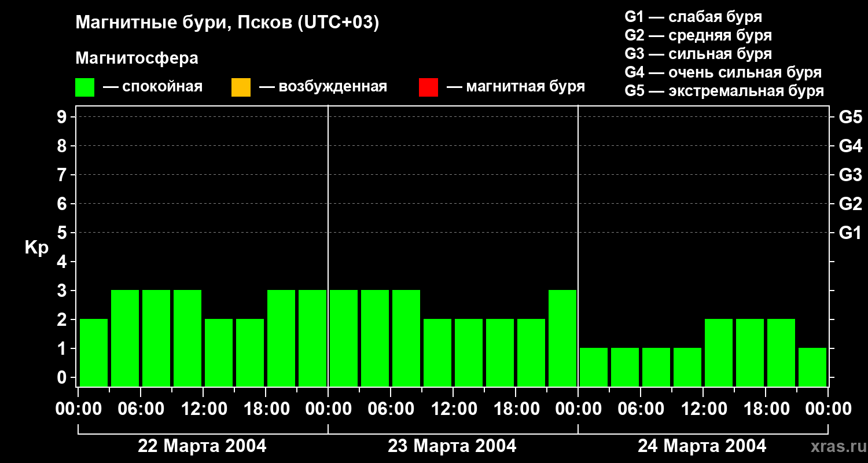This screenshot has height=463, width=868.
Task: Click the 'Kp' axis label
Action: (x=36, y=248)
